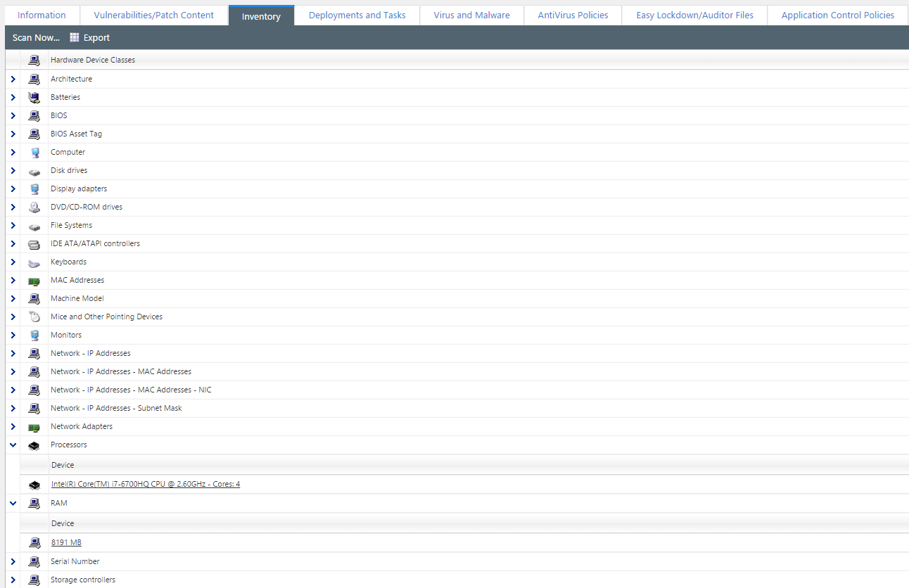Collapse the RAM section
The height and width of the screenshot is (588, 909).
[x=12, y=503]
